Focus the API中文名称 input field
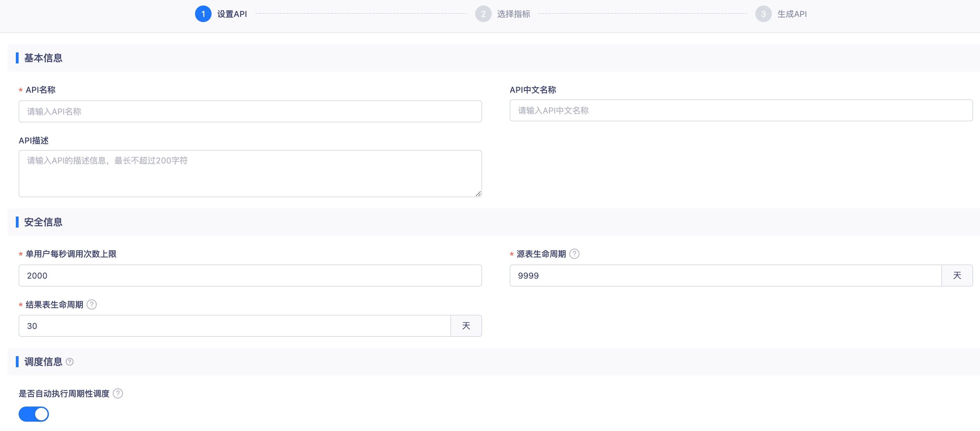Viewport: 980px width, 431px height. coord(741,110)
